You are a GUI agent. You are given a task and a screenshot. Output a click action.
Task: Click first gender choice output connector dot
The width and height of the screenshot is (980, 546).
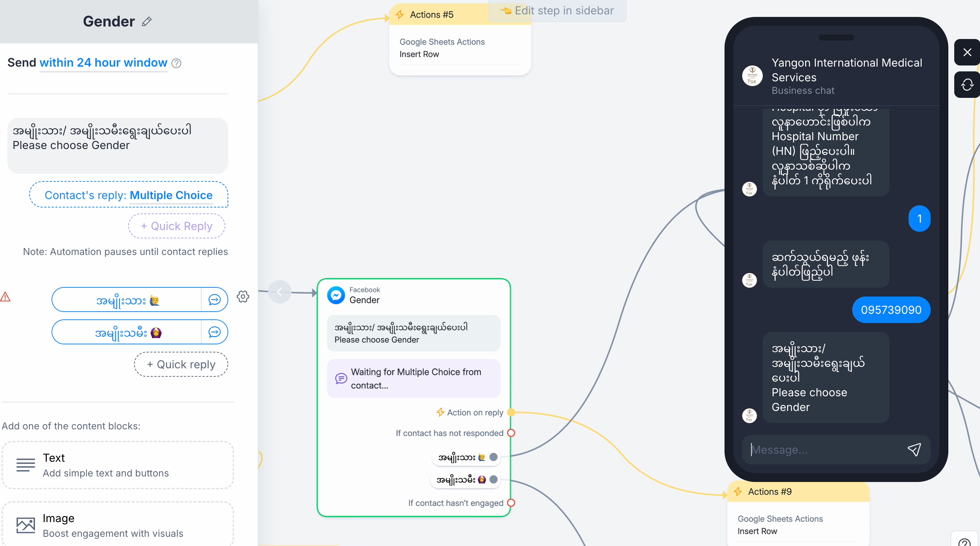coord(493,457)
